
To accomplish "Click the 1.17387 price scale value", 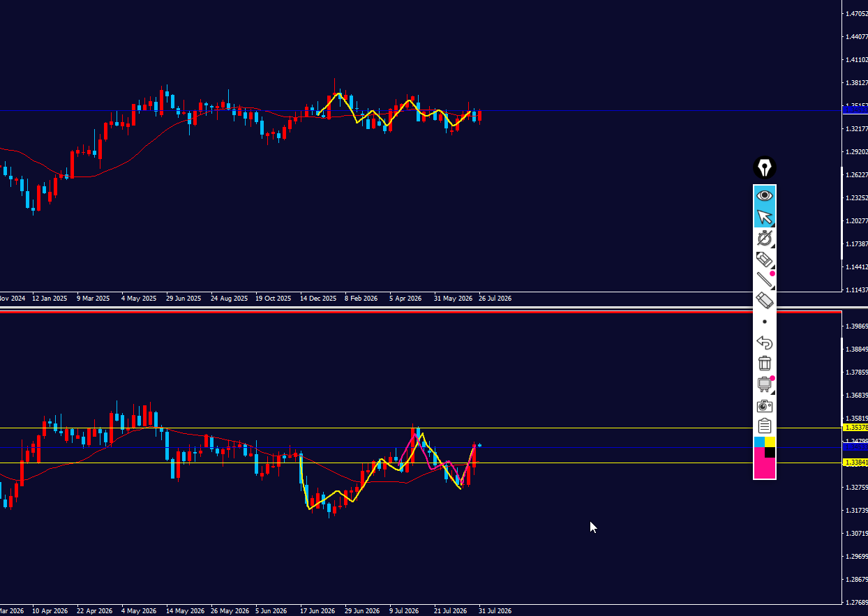I will pyautogui.click(x=856, y=244).
